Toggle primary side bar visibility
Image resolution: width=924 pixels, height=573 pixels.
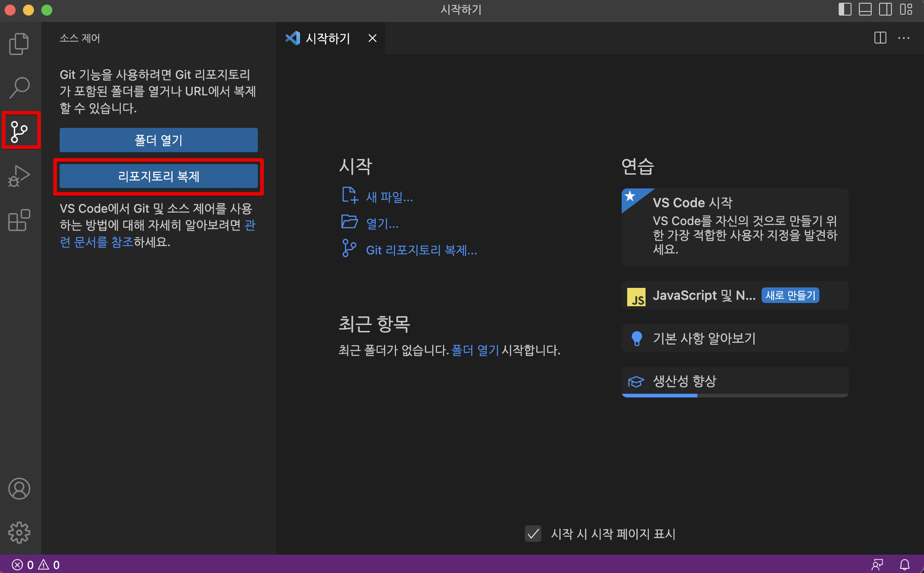tap(845, 10)
